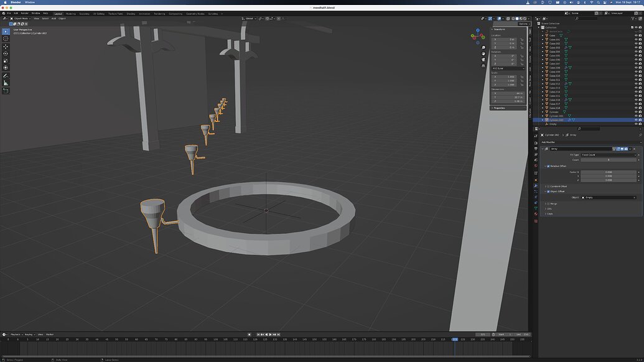Click play animation button in timeline
644x362 pixels.
(x=270, y=335)
